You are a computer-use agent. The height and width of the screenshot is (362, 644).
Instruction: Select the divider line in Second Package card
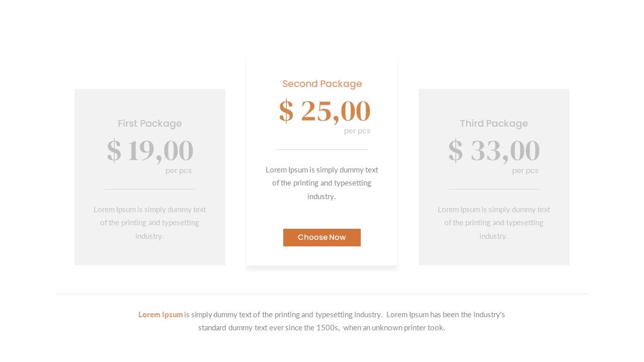[x=322, y=149]
